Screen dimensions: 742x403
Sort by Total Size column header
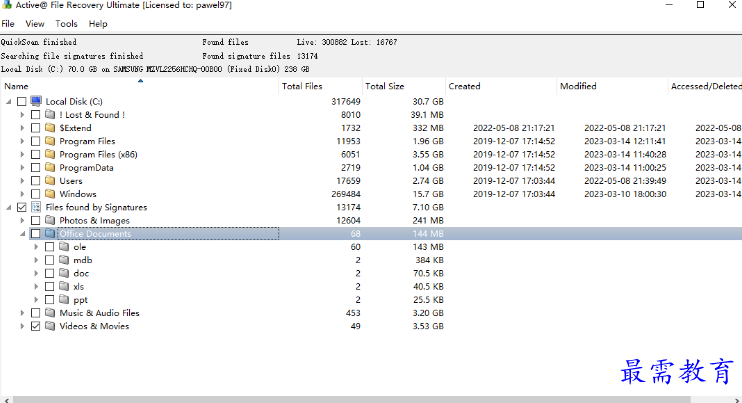click(x=404, y=86)
